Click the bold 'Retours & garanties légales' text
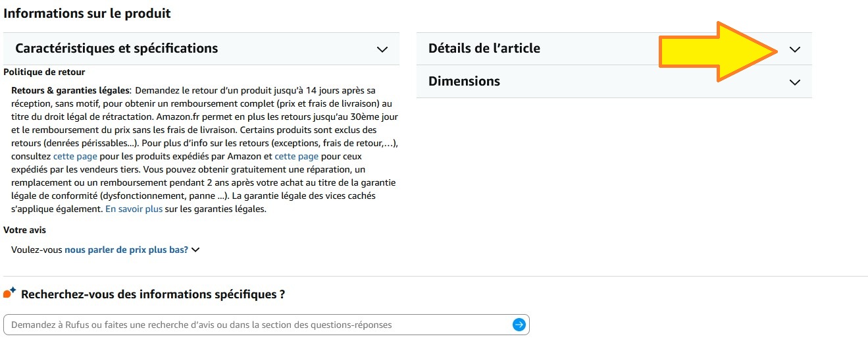This screenshot has width=868, height=349. point(70,90)
